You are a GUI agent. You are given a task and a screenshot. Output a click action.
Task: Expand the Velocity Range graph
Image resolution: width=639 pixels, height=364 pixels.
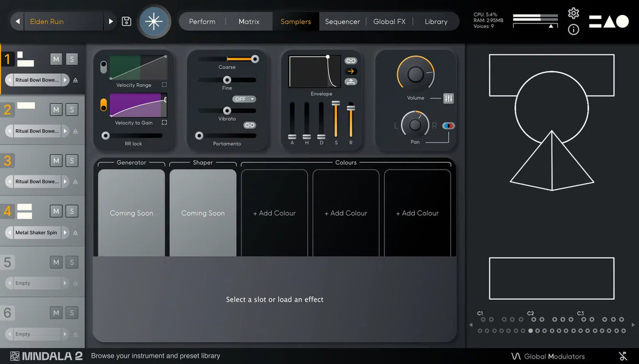coord(164,85)
